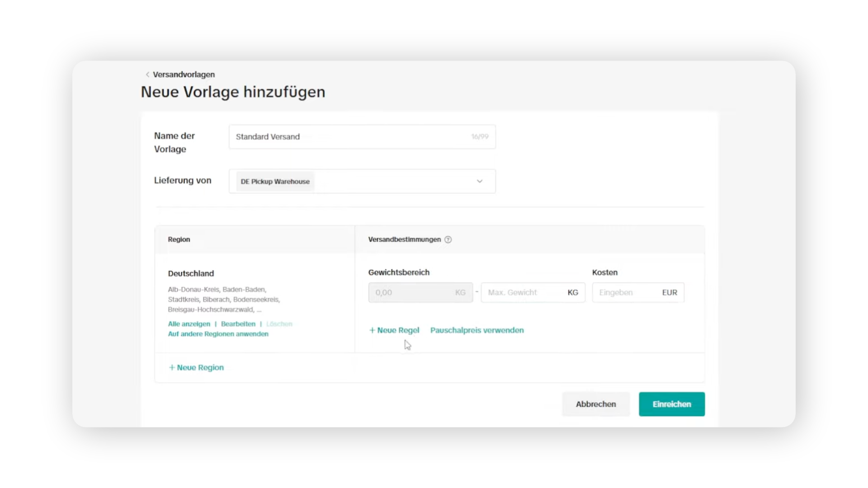
Task: Apply settings via Auf andere Regionen anwenden
Action: pos(218,334)
